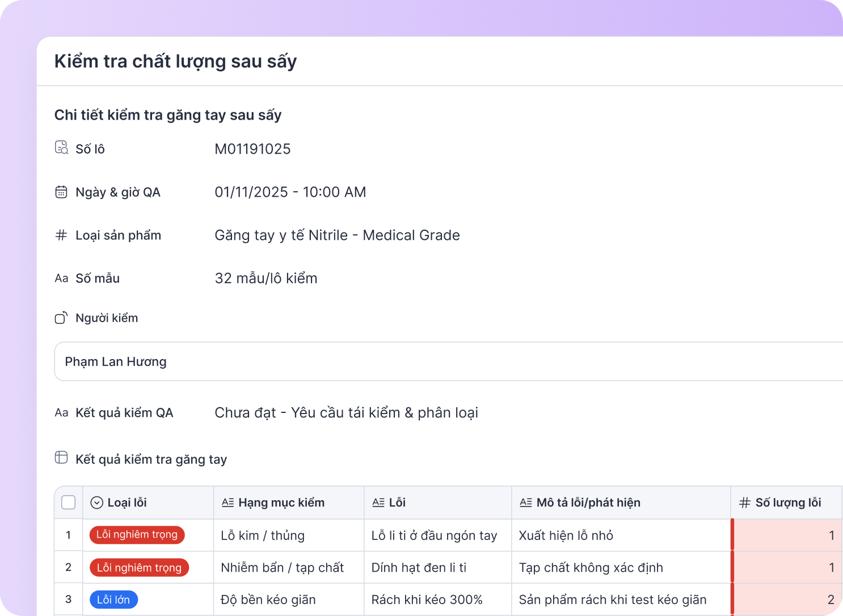Select the lot number M01191025
Screen dimensions: 843x616
pos(252,149)
